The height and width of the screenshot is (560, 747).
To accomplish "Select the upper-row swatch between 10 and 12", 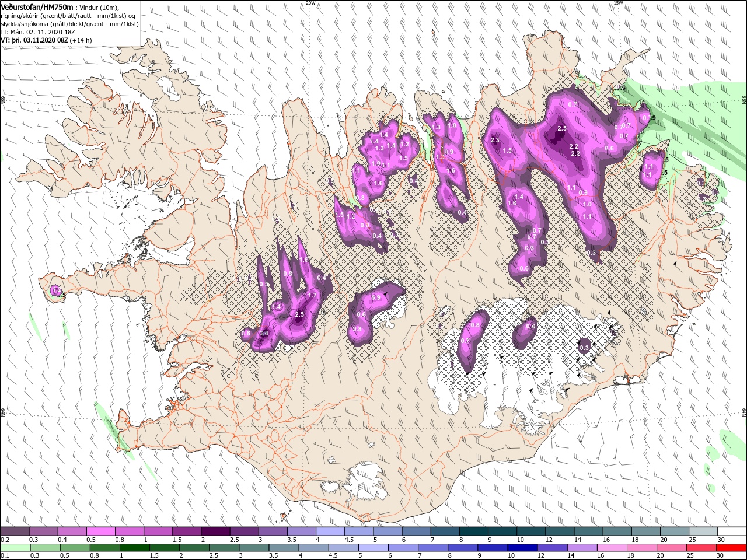I will (x=531, y=531).
